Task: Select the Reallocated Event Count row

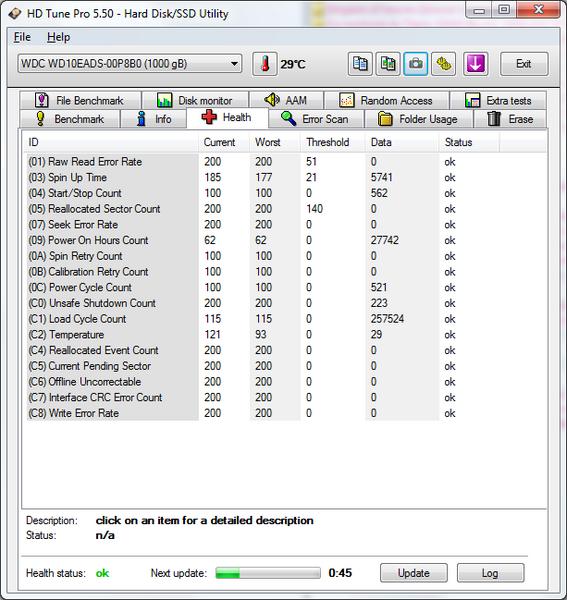Action: tap(264, 350)
